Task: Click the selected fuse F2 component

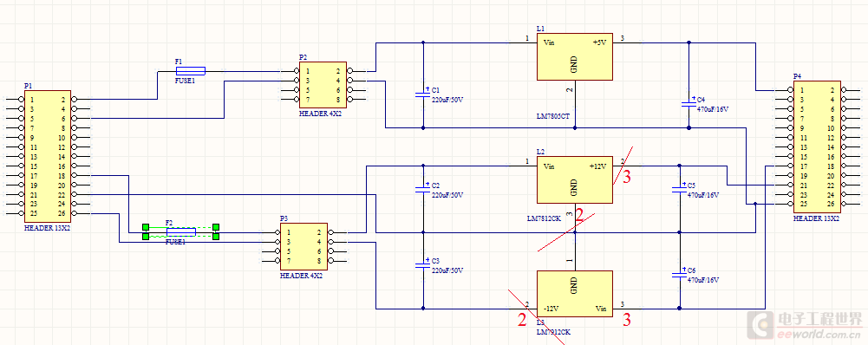Action: click(x=180, y=231)
